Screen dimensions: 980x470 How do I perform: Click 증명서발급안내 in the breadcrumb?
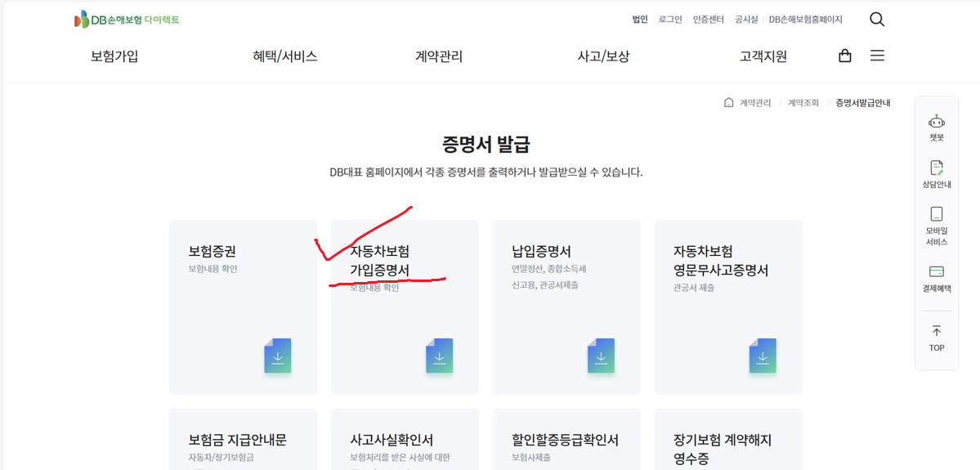point(863,102)
